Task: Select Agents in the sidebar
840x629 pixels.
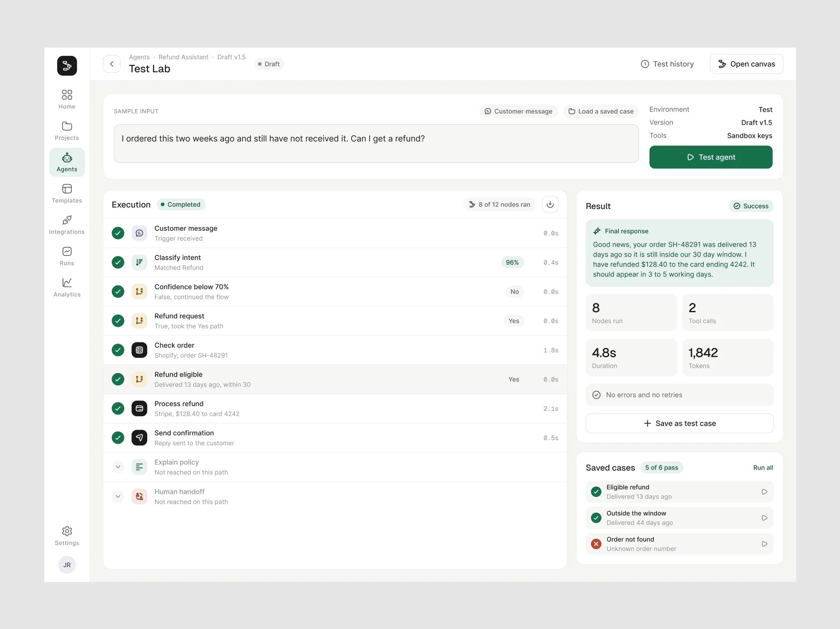Action: pos(67,162)
